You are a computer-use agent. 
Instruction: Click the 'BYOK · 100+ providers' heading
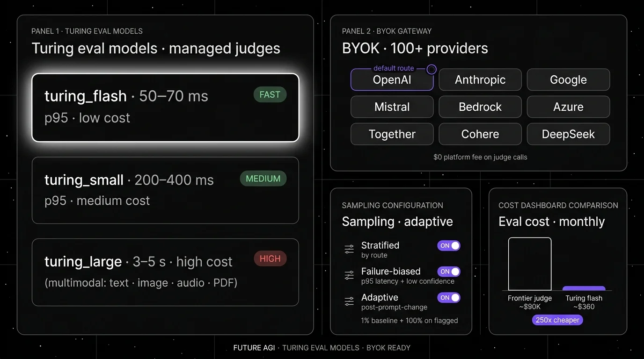(x=415, y=48)
